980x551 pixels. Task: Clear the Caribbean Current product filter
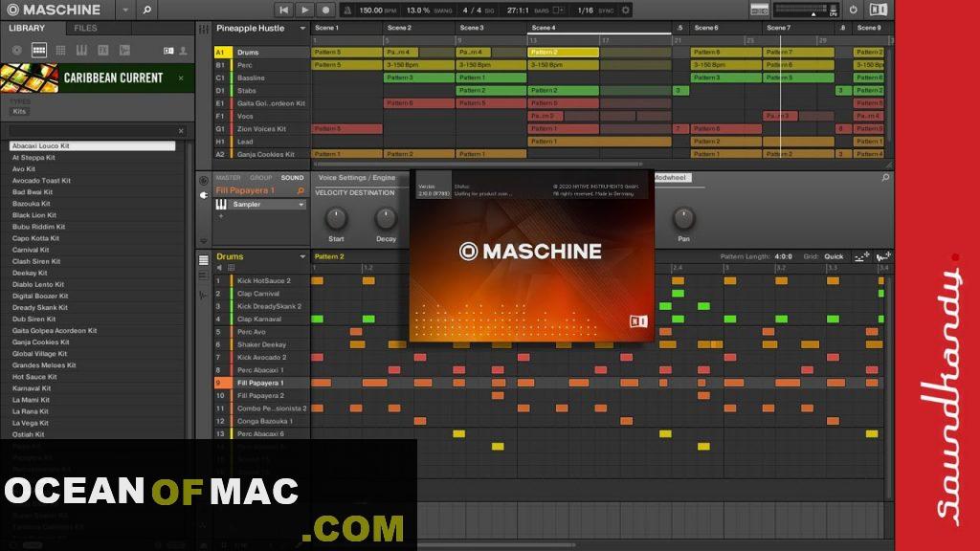(181, 78)
